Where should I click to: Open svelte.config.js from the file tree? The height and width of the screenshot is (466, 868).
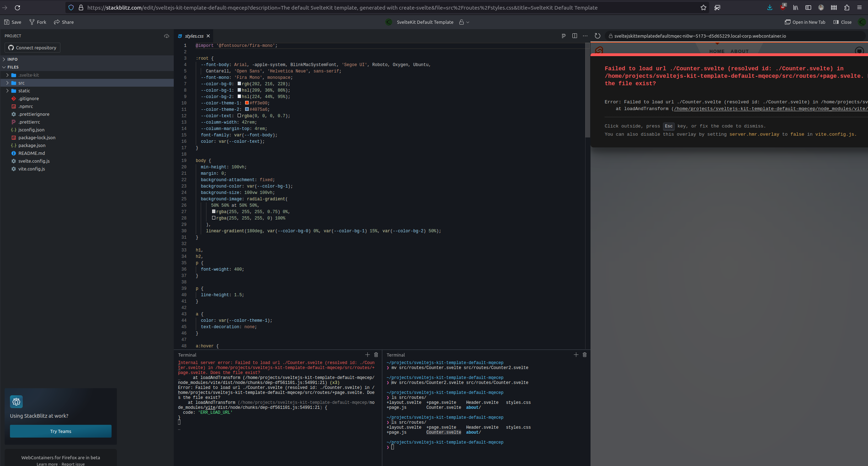[34, 161]
